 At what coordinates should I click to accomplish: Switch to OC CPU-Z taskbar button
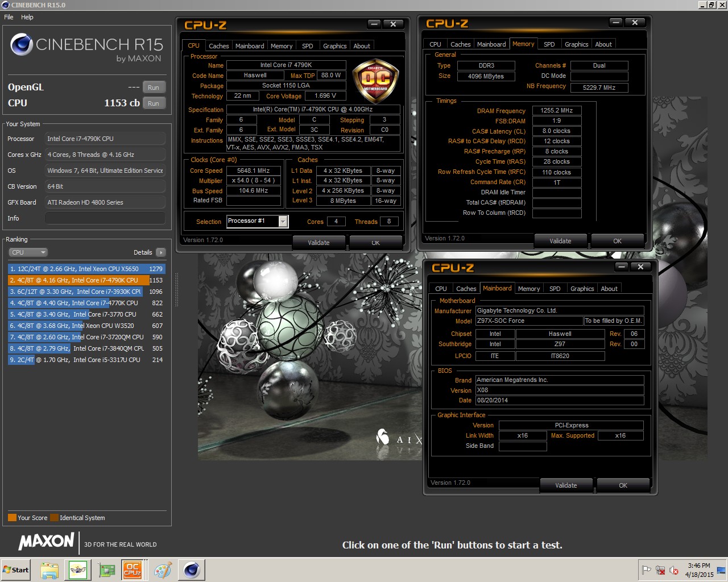[x=133, y=570]
